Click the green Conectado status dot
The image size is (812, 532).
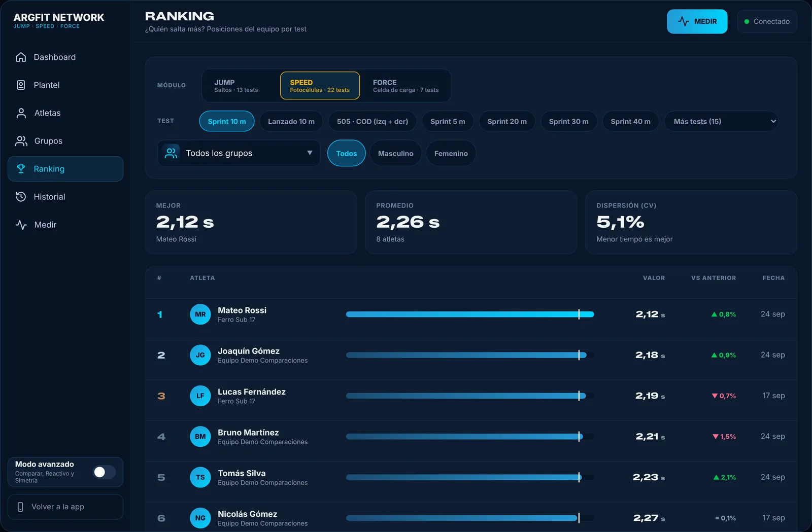pos(747,22)
